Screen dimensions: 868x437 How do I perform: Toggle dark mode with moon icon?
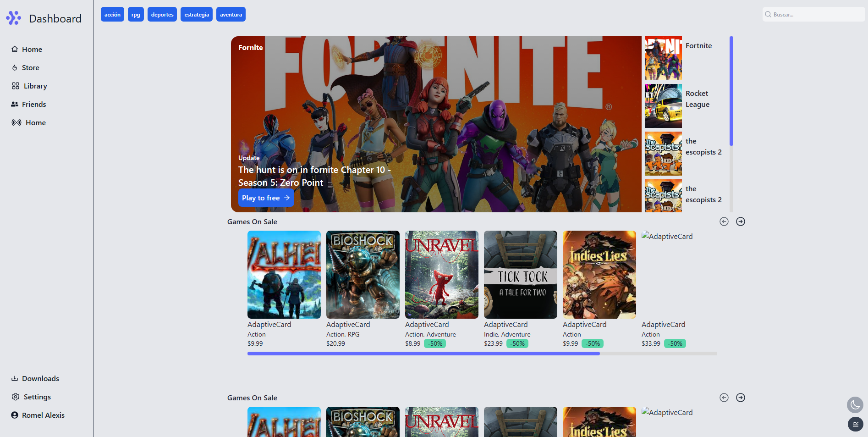click(855, 405)
